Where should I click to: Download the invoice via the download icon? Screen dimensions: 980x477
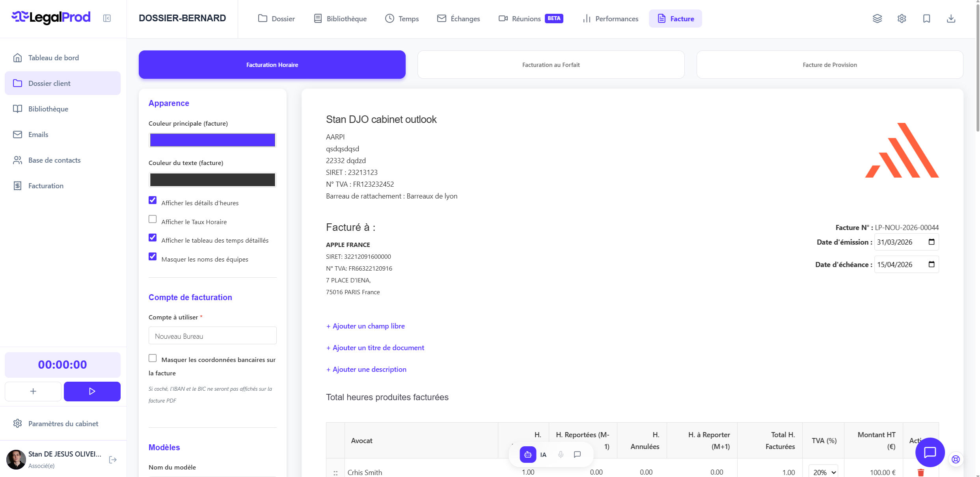[951, 19]
